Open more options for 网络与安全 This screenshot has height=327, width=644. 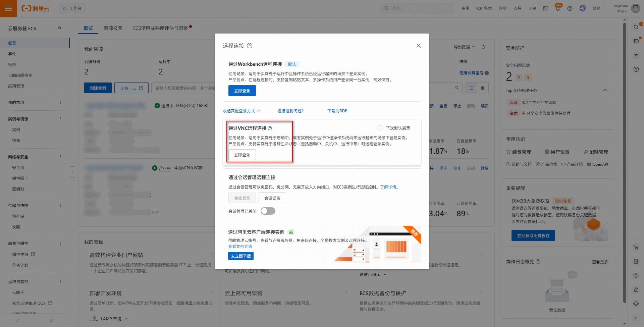coord(60,157)
